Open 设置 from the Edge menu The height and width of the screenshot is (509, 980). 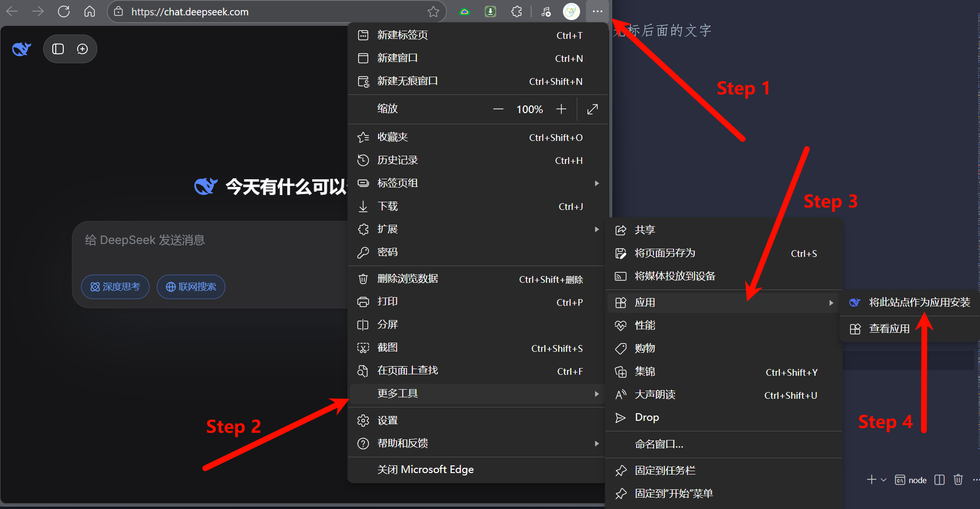pyautogui.click(x=387, y=420)
